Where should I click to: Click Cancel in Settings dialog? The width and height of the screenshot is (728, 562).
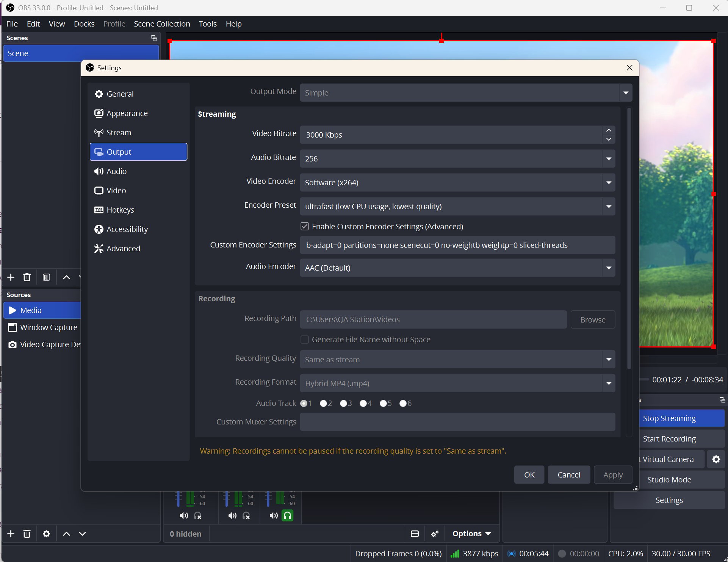(569, 474)
